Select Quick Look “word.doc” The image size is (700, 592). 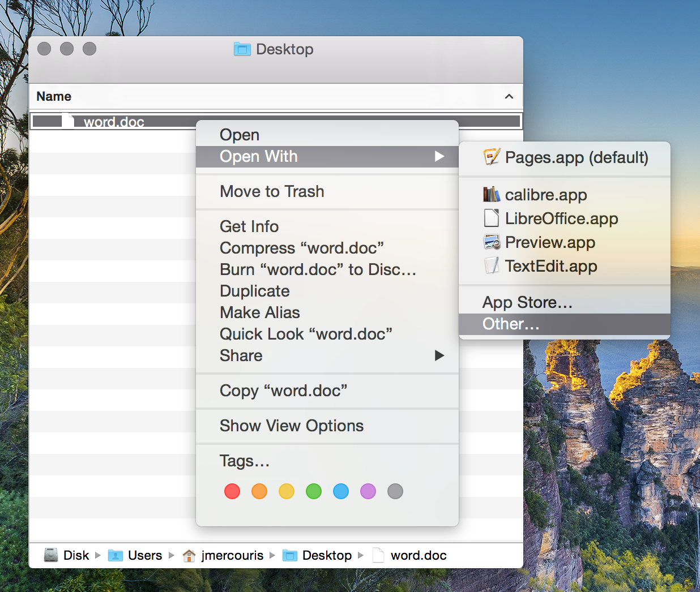327,334
